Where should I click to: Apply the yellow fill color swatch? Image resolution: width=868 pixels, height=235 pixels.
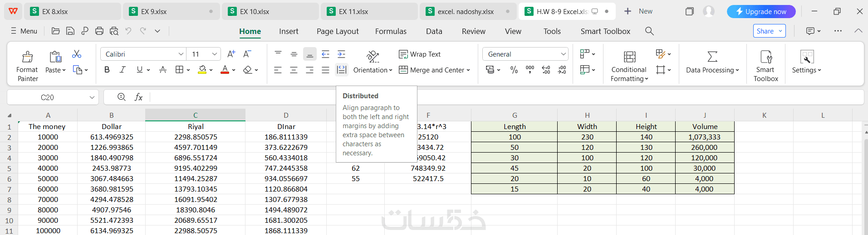[202, 70]
